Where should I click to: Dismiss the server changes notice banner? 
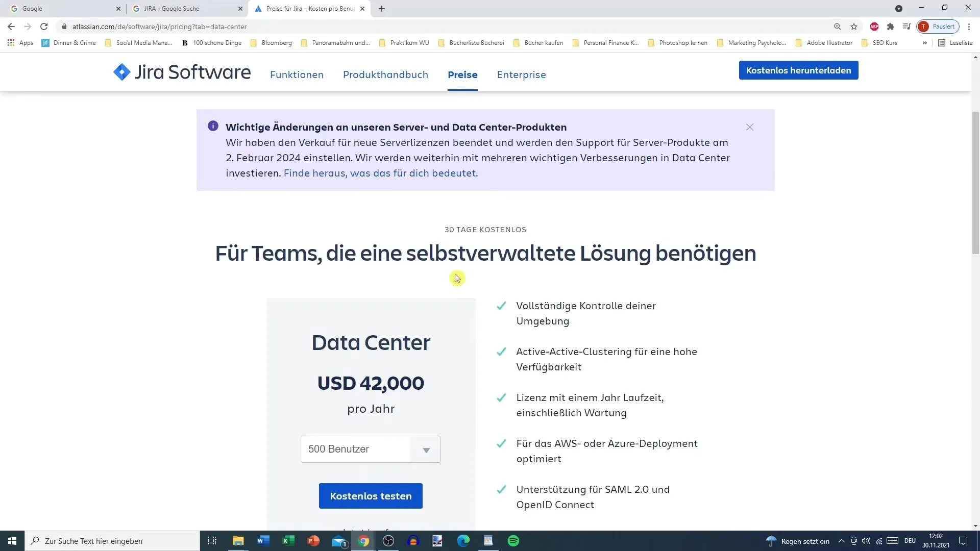pyautogui.click(x=749, y=127)
